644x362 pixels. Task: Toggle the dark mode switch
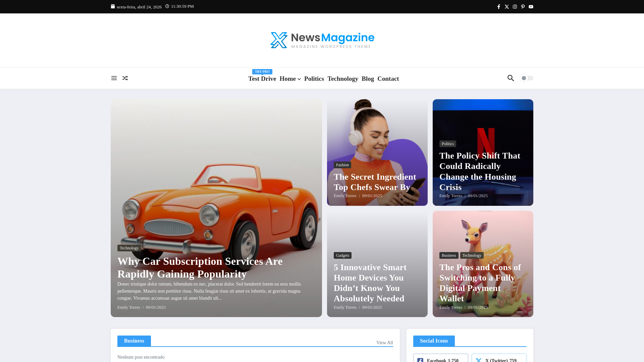coord(527,78)
